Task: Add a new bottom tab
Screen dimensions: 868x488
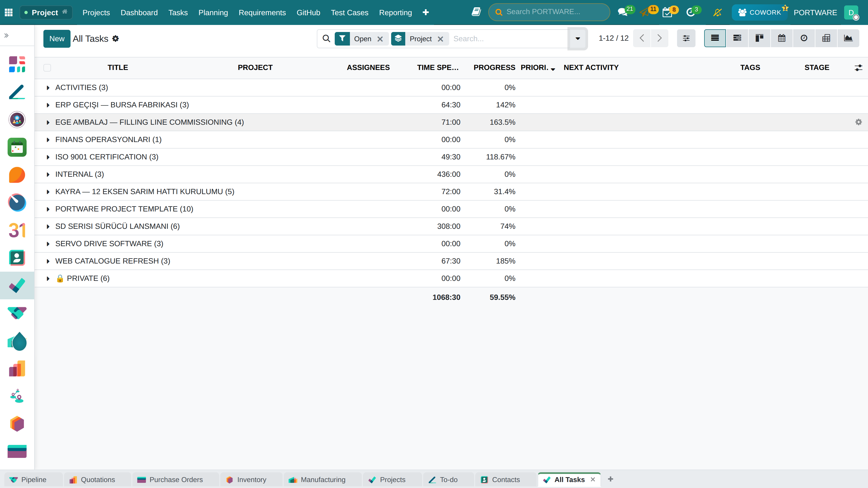Action: point(610,479)
